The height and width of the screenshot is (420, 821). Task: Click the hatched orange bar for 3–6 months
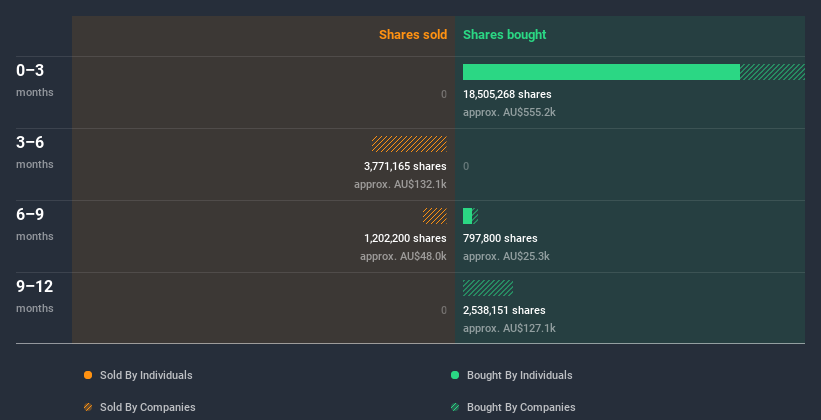click(x=409, y=144)
